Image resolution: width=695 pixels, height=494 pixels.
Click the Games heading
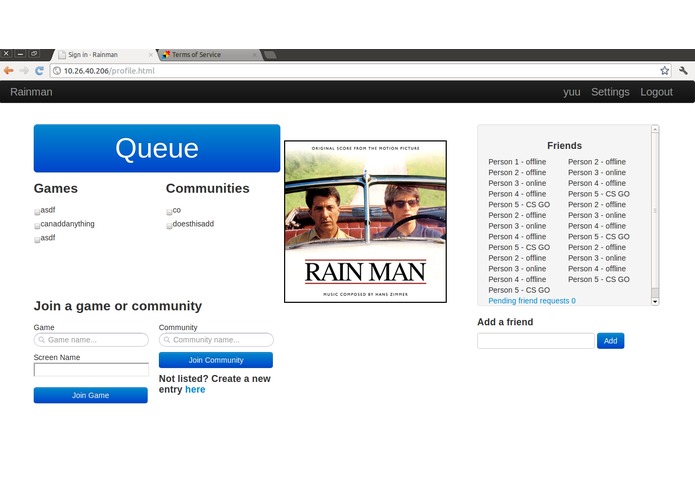pyautogui.click(x=56, y=188)
